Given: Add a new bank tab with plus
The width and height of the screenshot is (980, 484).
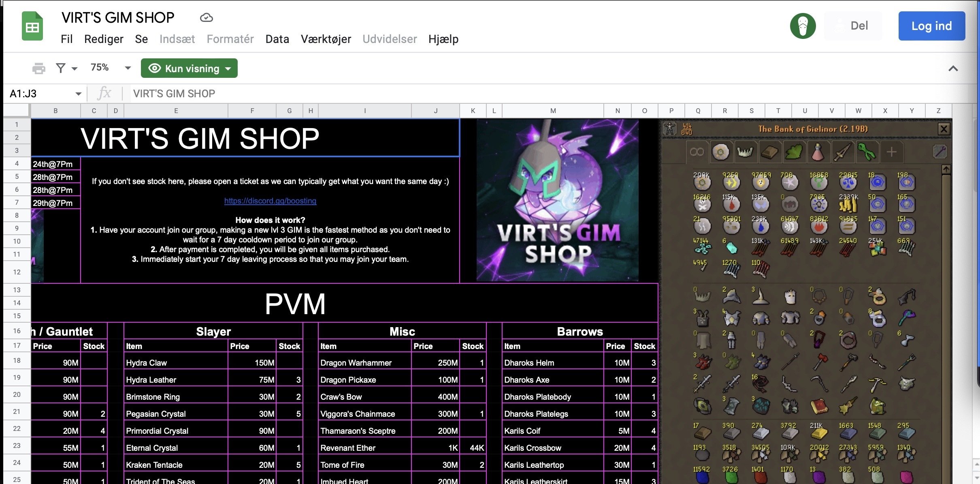Looking at the screenshot, I should click(891, 152).
